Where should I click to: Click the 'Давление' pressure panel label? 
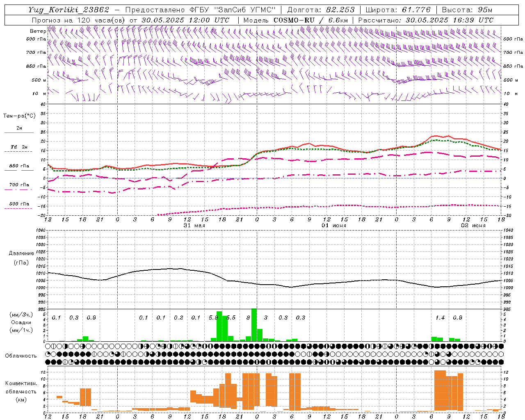[21, 253]
